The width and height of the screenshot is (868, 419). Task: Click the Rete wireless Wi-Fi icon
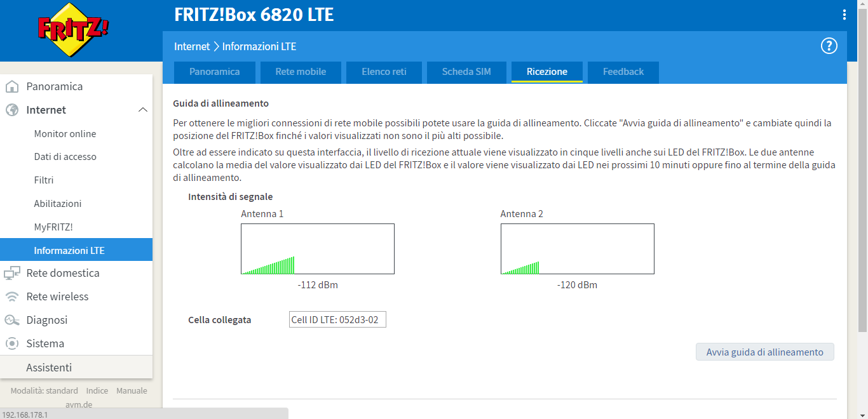pyautogui.click(x=11, y=296)
